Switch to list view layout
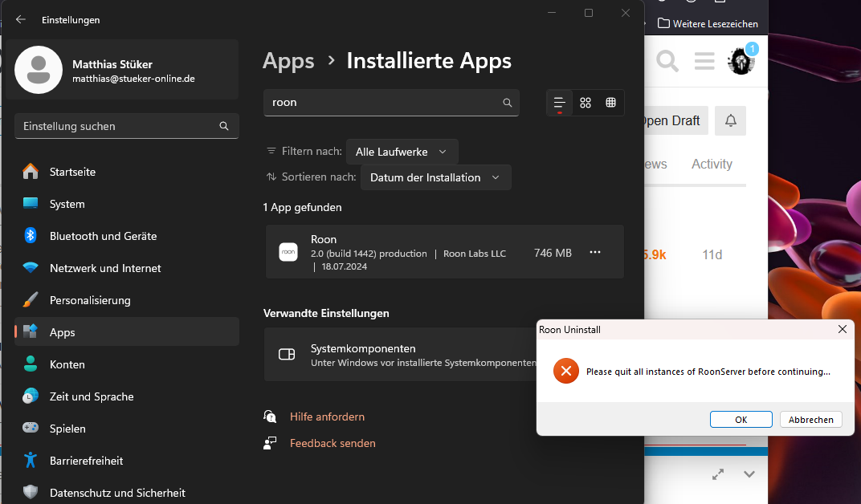 click(x=560, y=103)
